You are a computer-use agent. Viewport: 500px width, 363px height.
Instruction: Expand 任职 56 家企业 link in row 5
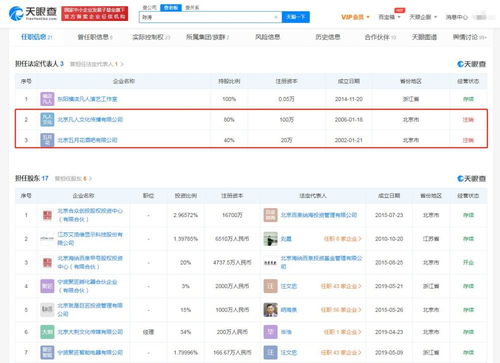[x=341, y=310]
